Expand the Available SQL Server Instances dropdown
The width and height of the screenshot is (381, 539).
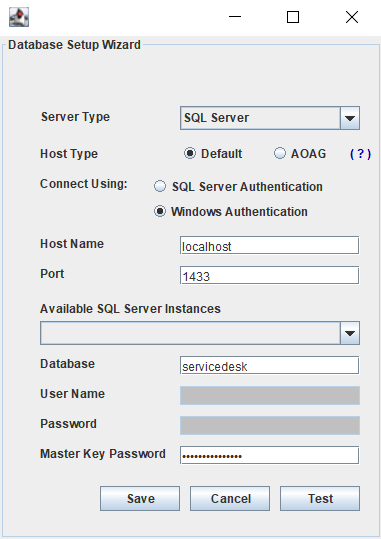coord(200,333)
